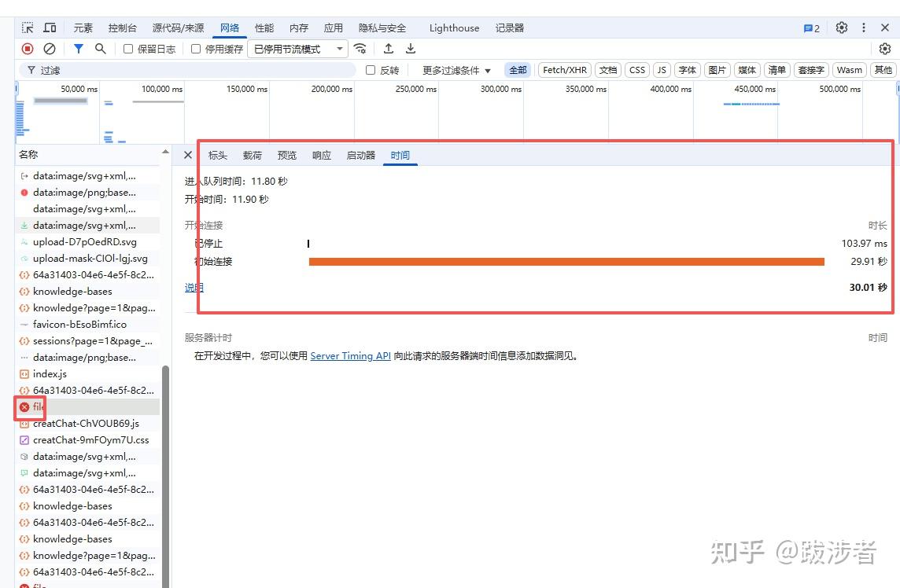Stop recording network log
The image size is (900, 588).
pos(28,49)
